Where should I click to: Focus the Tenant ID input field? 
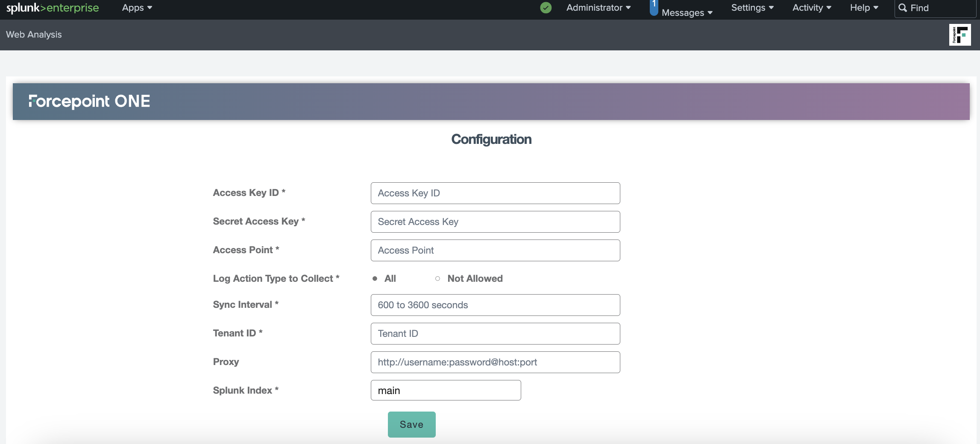pos(495,333)
